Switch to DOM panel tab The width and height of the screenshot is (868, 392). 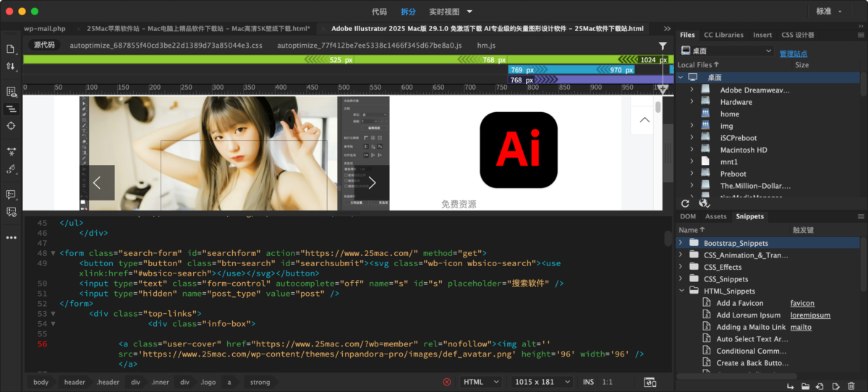(688, 216)
